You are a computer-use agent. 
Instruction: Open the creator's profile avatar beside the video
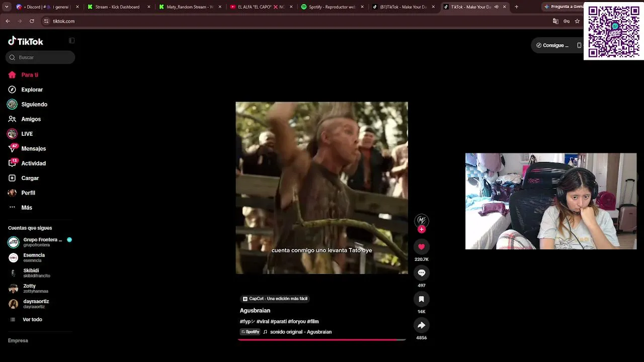tap(422, 220)
